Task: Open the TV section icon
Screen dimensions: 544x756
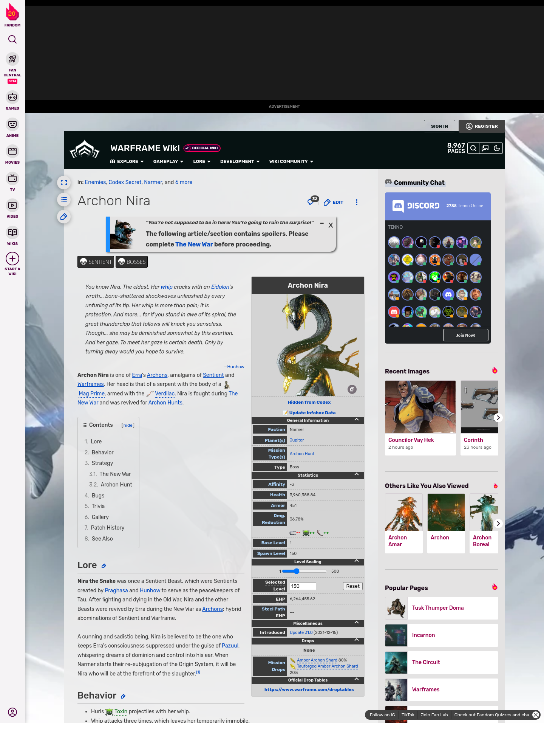Action: (x=12, y=178)
